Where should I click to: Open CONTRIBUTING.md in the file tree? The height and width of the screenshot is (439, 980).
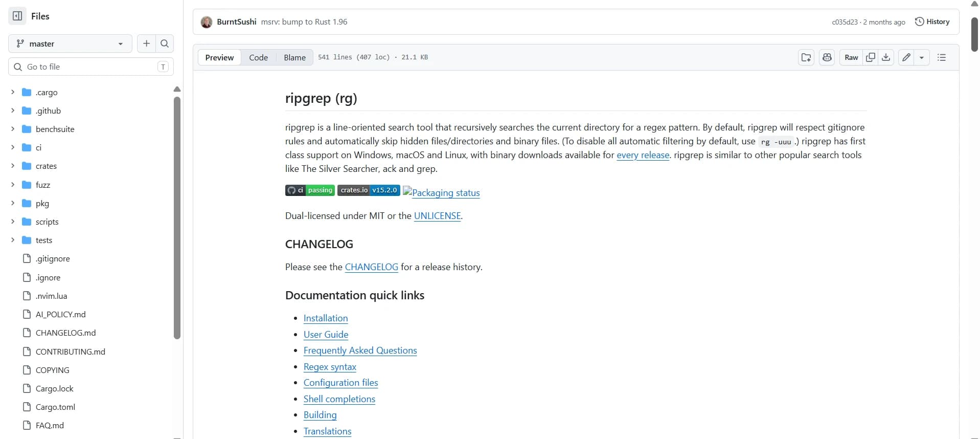pyautogui.click(x=70, y=352)
